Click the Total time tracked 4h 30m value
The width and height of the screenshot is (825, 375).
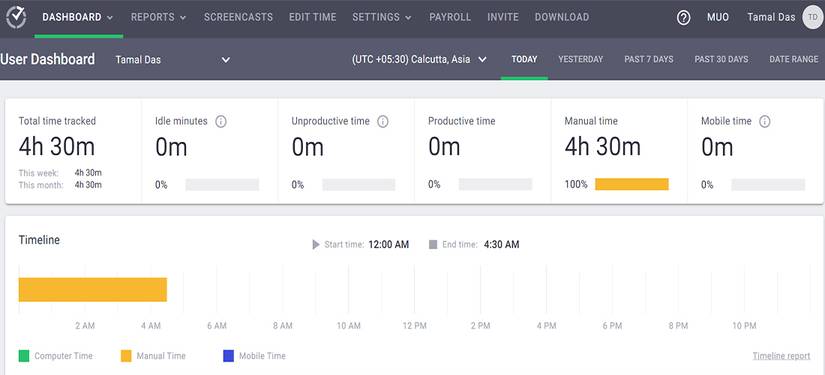(x=57, y=147)
